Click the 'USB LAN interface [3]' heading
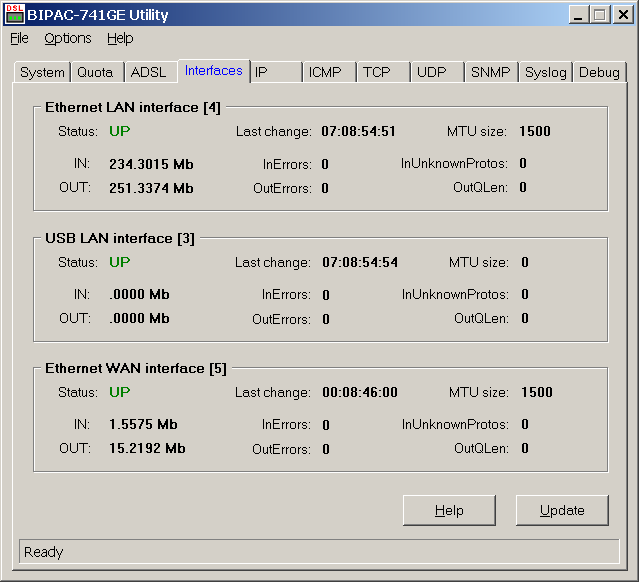The width and height of the screenshot is (639, 582). click(120, 238)
